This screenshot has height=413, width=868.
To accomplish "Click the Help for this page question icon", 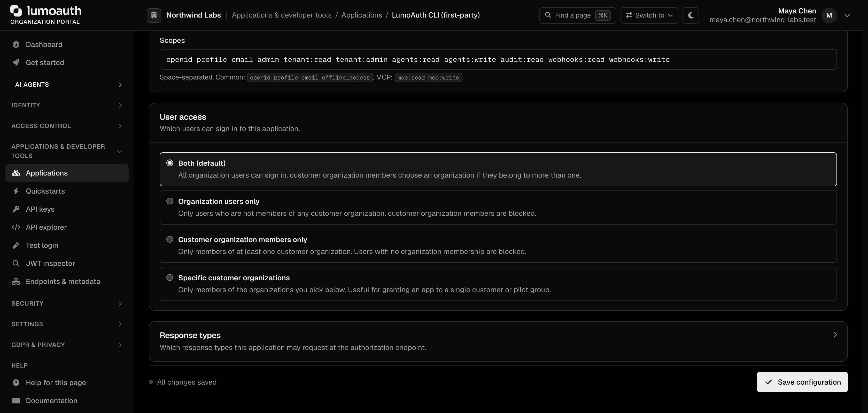I will [16, 383].
